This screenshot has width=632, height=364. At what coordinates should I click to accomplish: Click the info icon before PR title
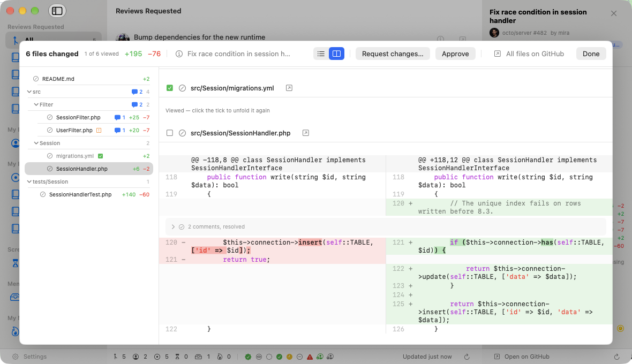(179, 54)
